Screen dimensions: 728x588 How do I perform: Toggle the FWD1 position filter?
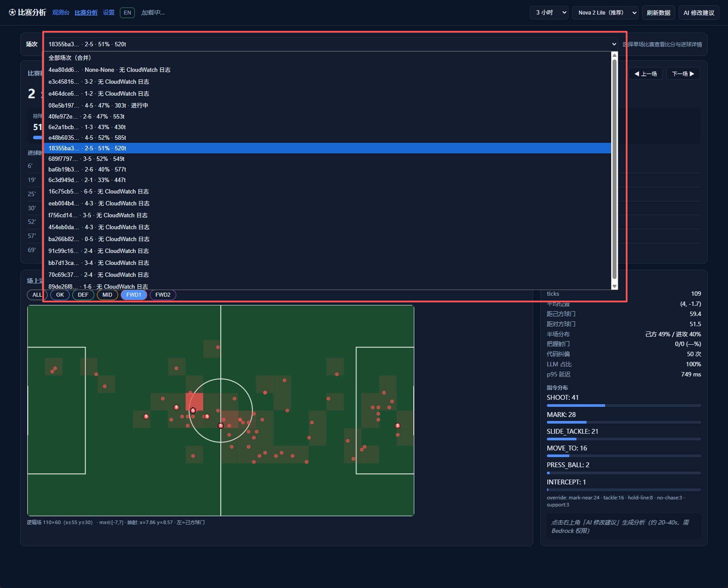tap(134, 295)
